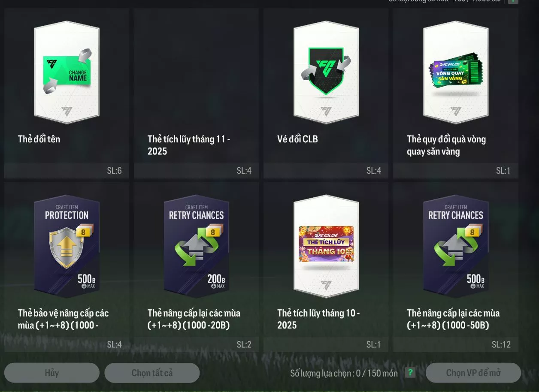
Task: Select the Retry Chances 500B card
Action: 456,247
